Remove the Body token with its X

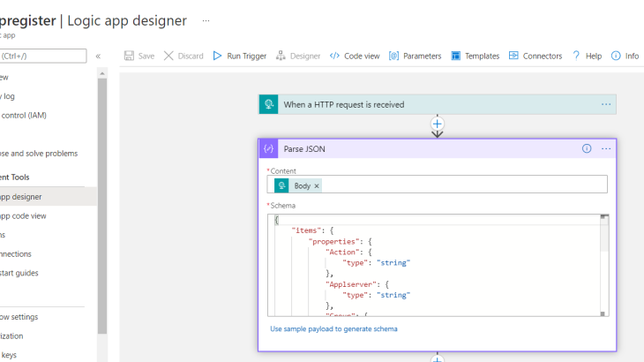[x=317, y=186]
